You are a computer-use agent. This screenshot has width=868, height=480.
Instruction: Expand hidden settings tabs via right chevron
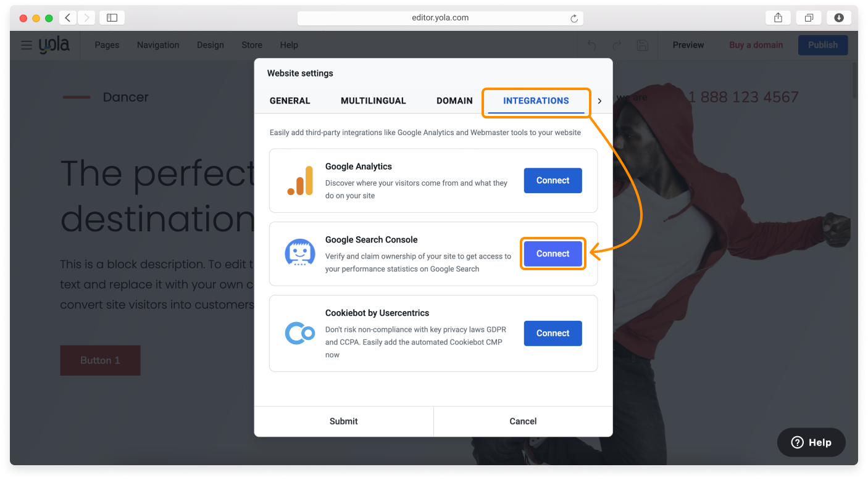click(x=599, y=101)
